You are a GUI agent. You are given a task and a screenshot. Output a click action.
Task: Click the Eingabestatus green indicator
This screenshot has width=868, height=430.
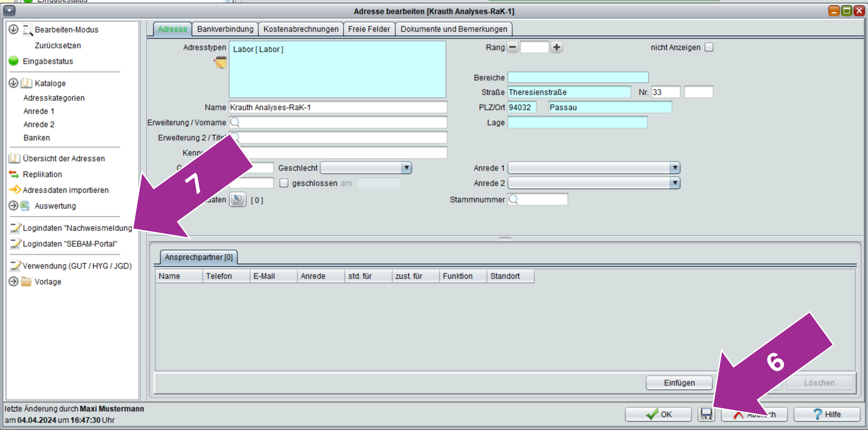point(14,61)
